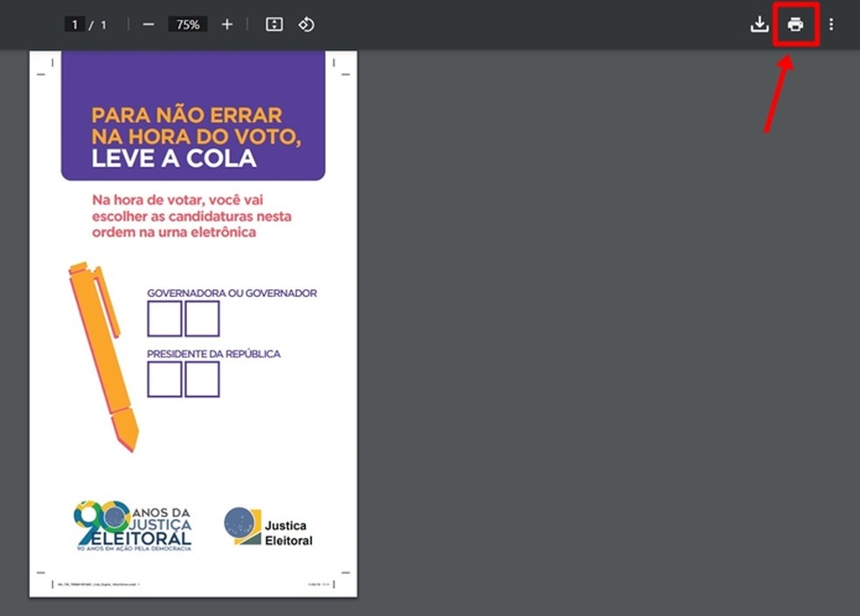Click the Zoom out minus icon
The height and width of the screenshot is (616, 860).
(148, 24)
